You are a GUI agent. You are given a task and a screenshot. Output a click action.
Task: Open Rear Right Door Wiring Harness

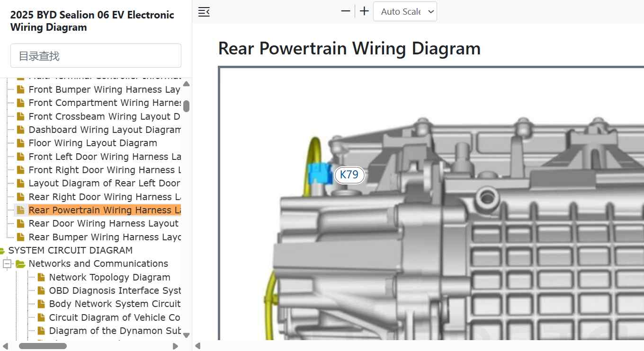click(105, 197)
